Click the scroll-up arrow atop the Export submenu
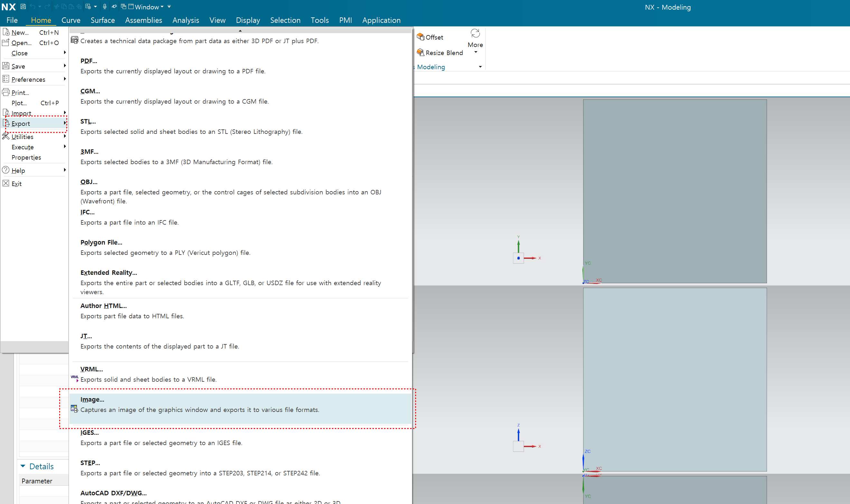850x504 pixels. [x=240, y=31]
